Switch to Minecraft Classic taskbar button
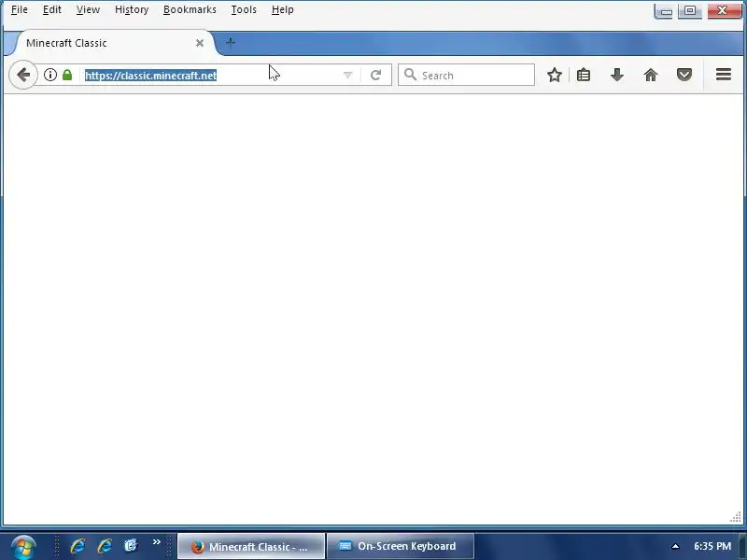This screenshot has width=747, height=560. pyautogui.click(x=251, y=547)
